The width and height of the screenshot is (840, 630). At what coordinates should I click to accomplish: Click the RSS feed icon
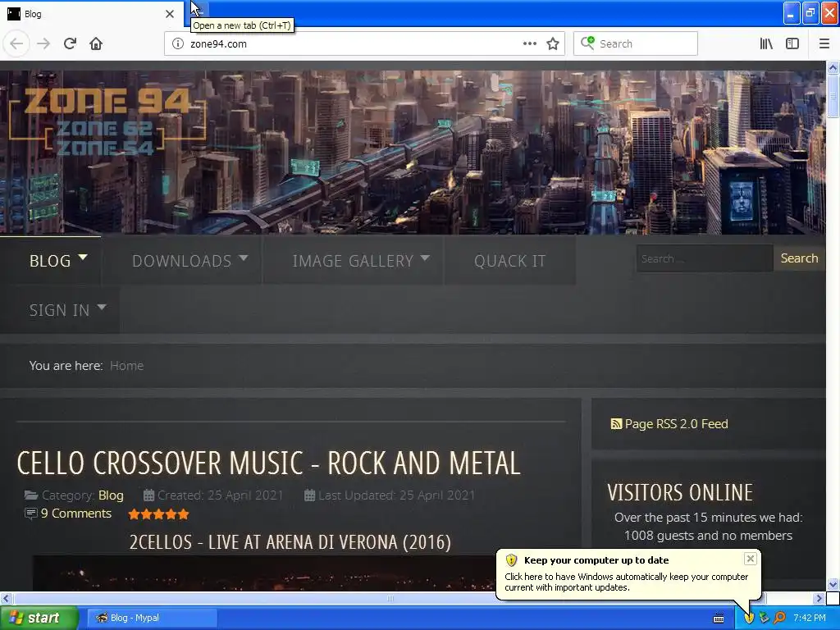click(616, 424)
